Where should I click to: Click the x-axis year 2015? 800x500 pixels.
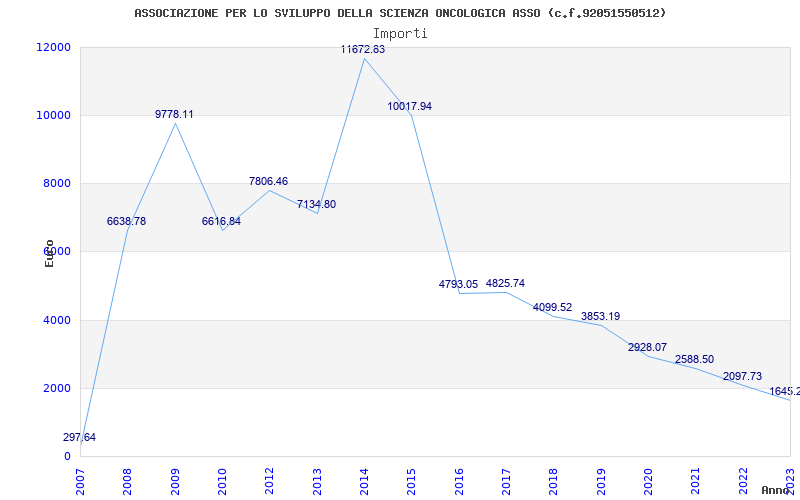[x=412, y=481]
